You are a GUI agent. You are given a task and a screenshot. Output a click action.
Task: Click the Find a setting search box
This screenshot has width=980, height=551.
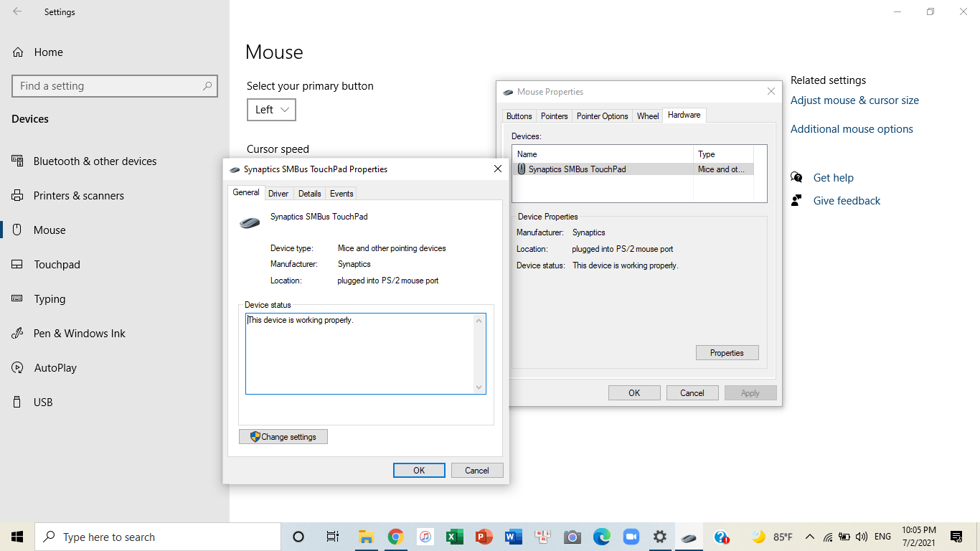[115, 85]
